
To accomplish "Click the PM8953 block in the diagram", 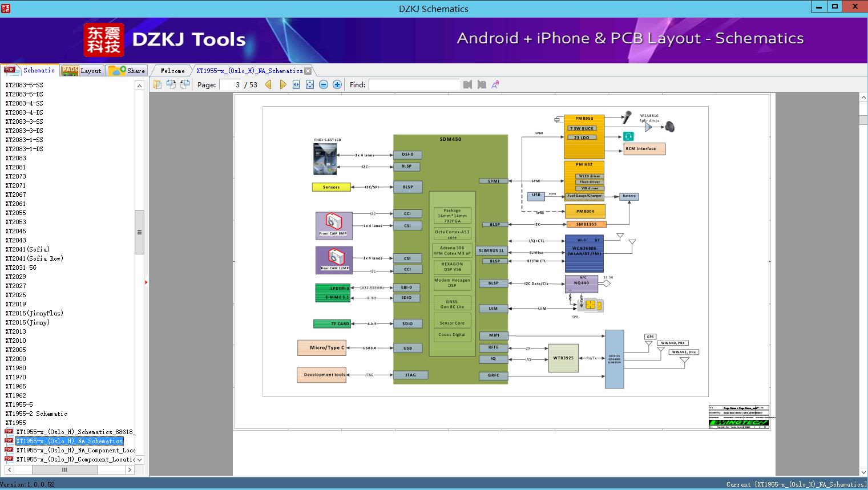I will tap(584, 138).
